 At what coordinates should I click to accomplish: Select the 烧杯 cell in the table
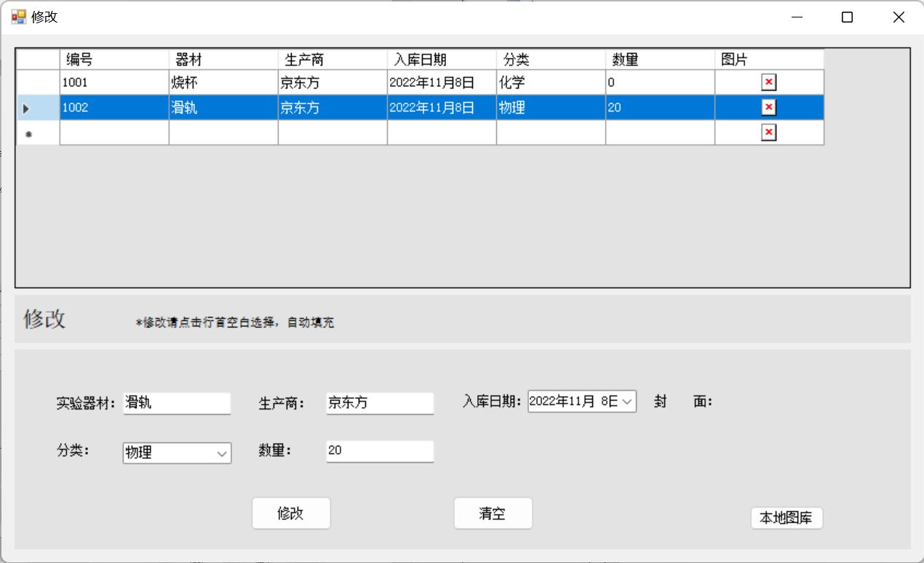(223, 82)
